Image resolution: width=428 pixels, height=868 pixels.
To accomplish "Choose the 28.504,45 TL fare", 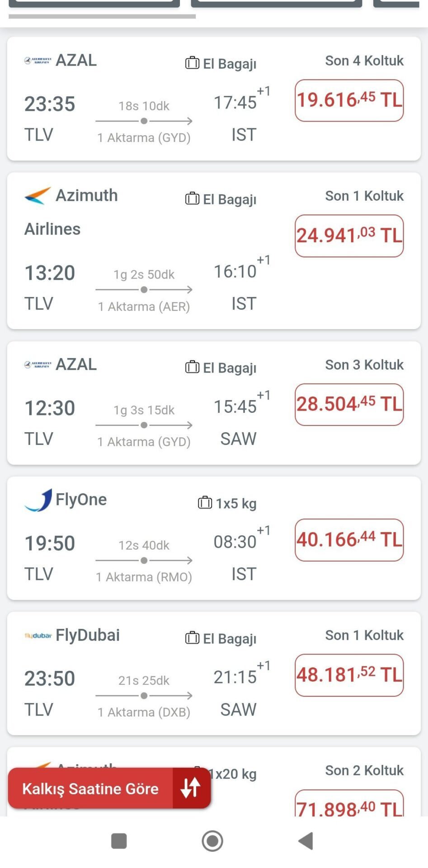I will click(x=349, y=404).
